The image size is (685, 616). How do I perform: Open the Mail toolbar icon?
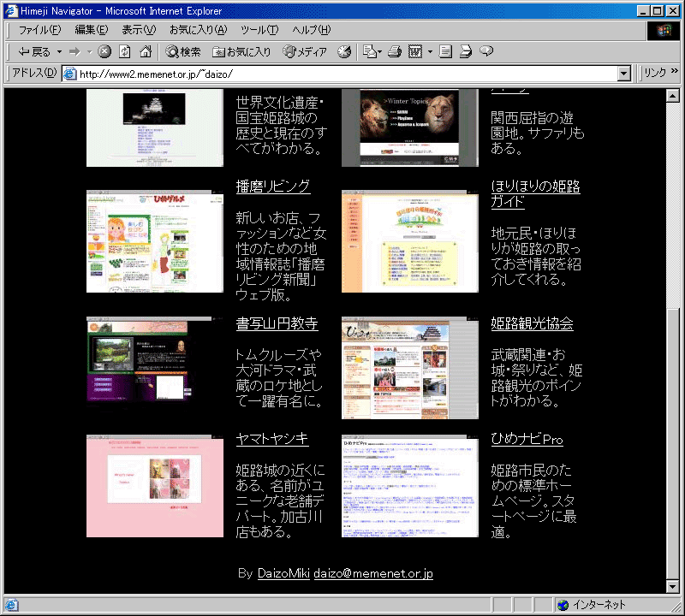370,51
